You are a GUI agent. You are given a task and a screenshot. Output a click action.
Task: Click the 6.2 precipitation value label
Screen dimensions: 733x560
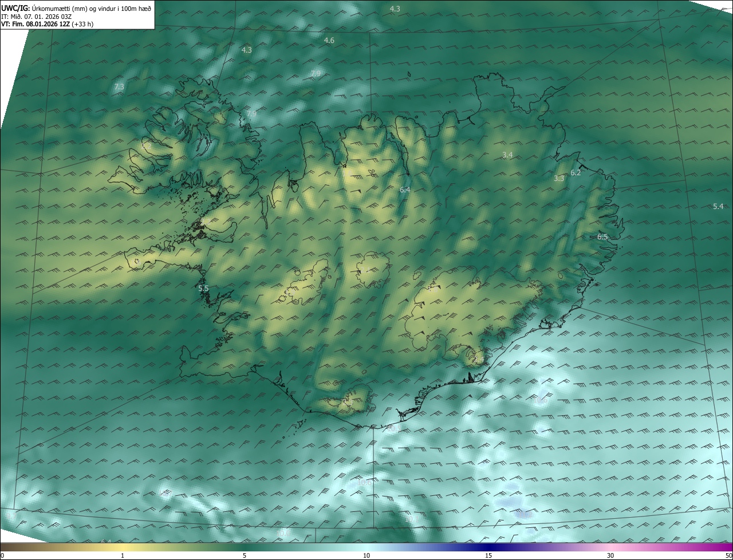576,173
